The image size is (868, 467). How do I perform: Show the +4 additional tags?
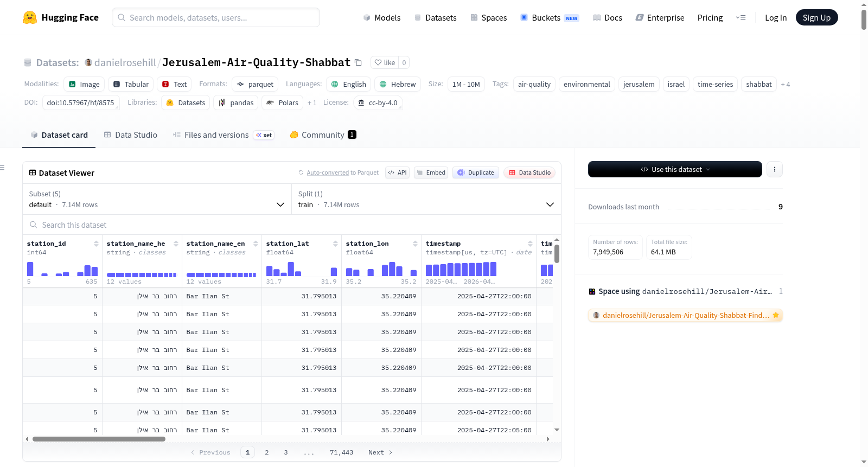(x=785, y=84)
